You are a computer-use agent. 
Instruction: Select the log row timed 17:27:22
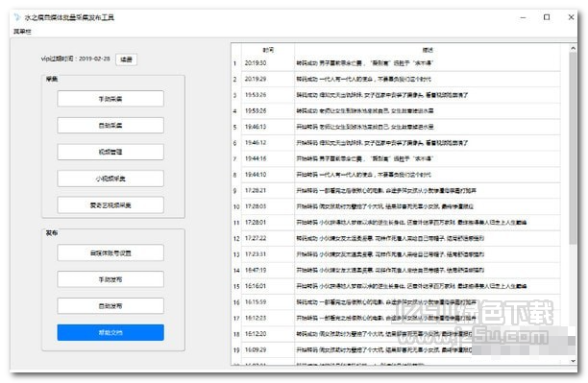point(396,238)
